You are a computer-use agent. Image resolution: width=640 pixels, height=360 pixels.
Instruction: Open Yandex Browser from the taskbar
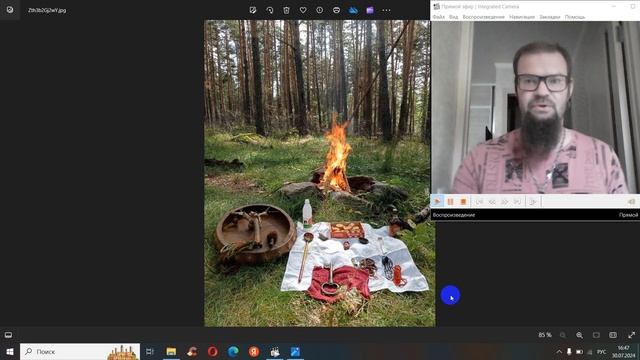click(254, 351)
